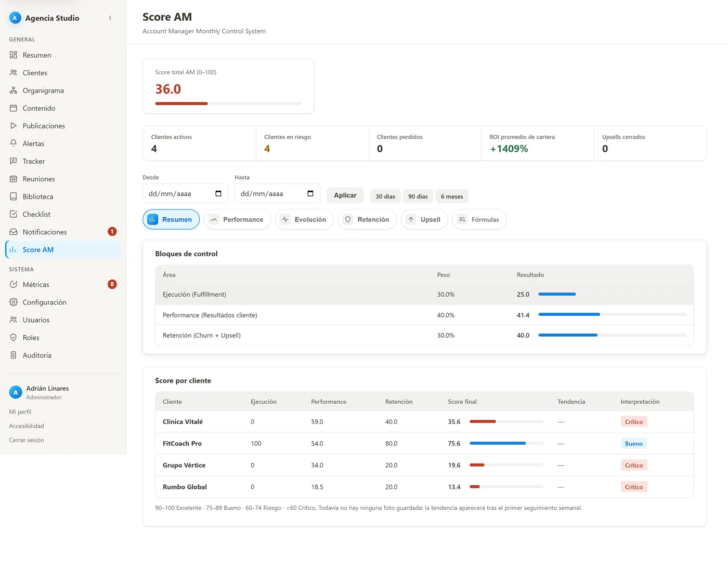Select the 90 días quick range
Image resolution: width=728 pixels, height=569 pixels.
[418, 196]
